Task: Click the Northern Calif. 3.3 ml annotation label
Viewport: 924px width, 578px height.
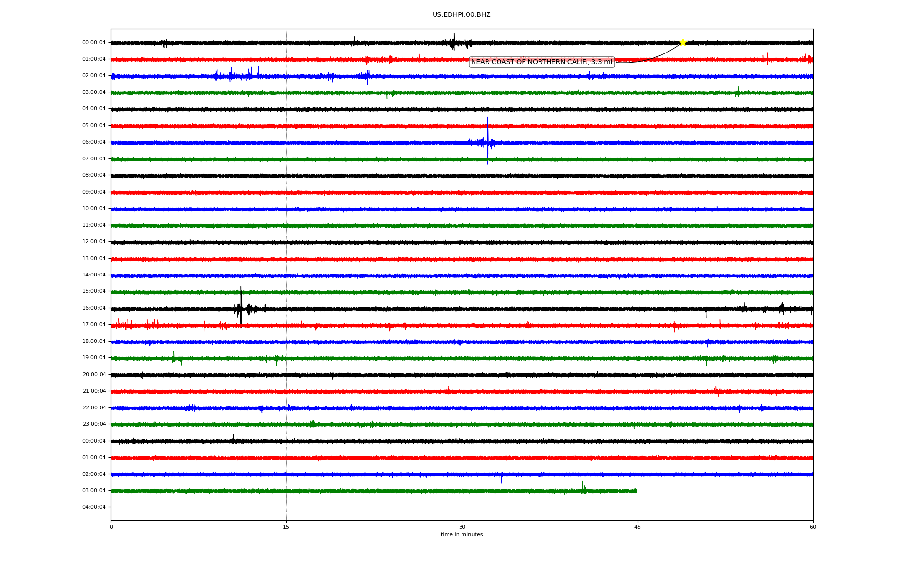Action: [x=541, y=62]
